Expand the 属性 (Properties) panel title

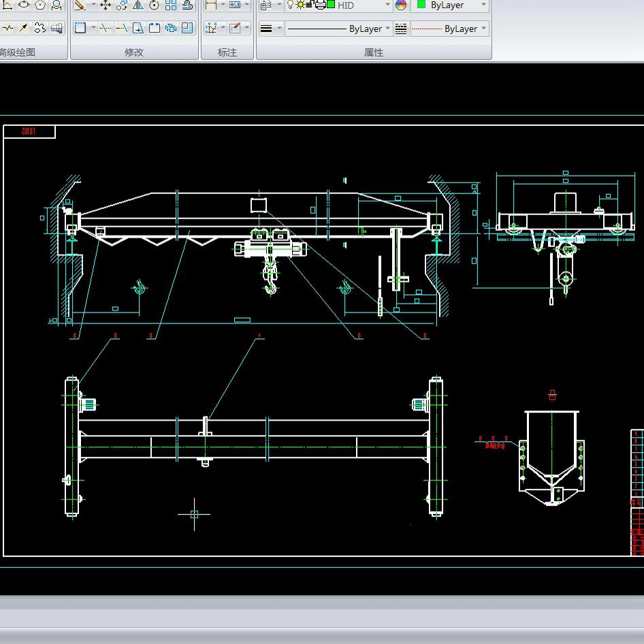(374, 52)
